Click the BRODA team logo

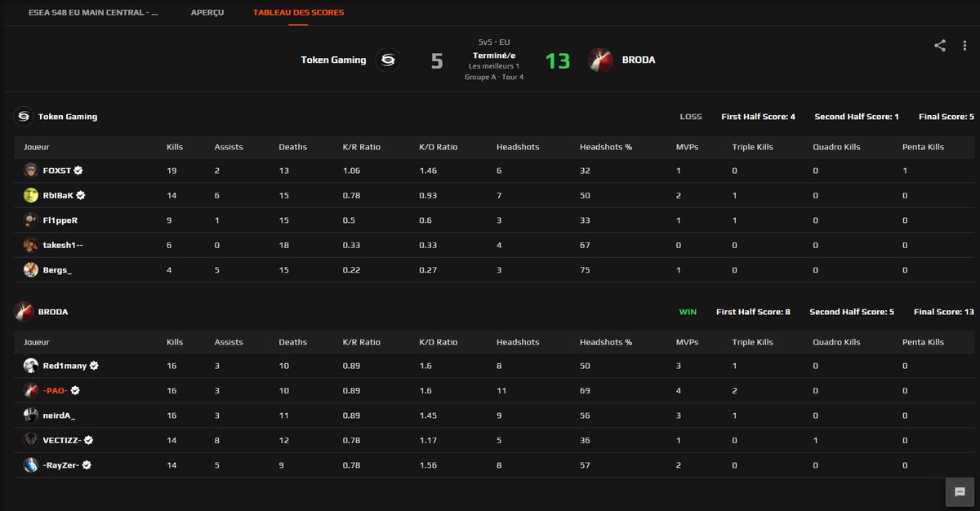(599, 59)
